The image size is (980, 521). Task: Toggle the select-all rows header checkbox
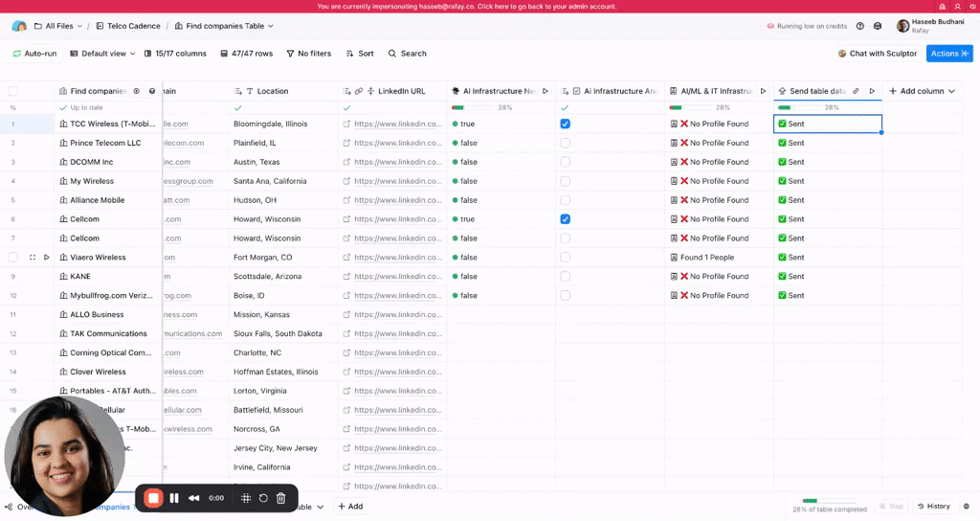click(x=13, y=91)
